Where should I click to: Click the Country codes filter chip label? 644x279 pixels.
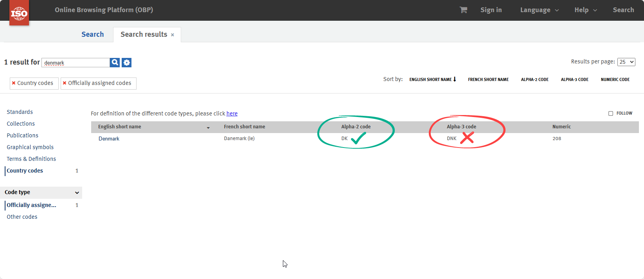click(x=35, y=83)
